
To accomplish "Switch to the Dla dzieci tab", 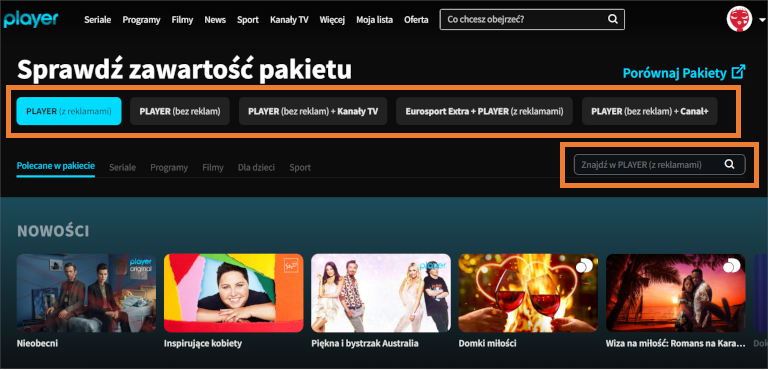I will [256, 168].
